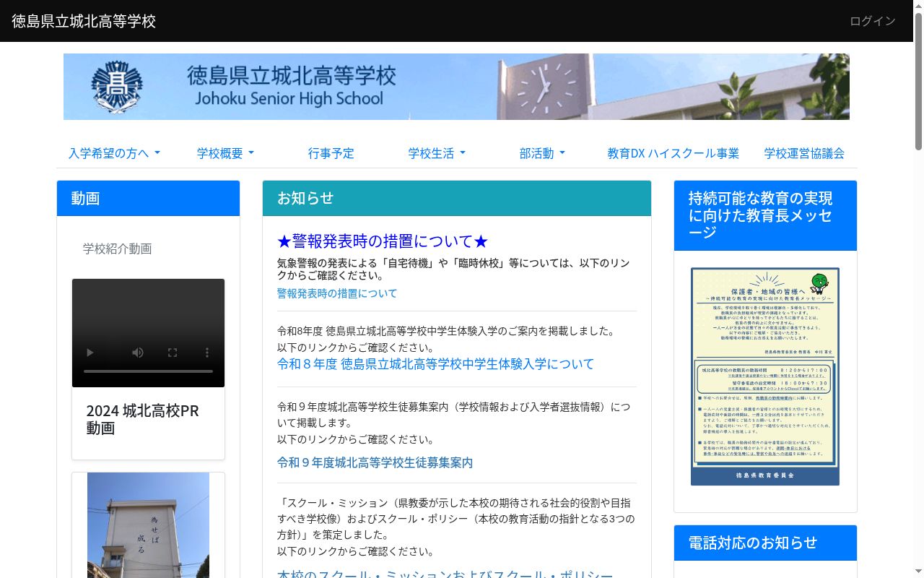Click the 動画 panel header
924x578 pixels.
coord(148,198)
